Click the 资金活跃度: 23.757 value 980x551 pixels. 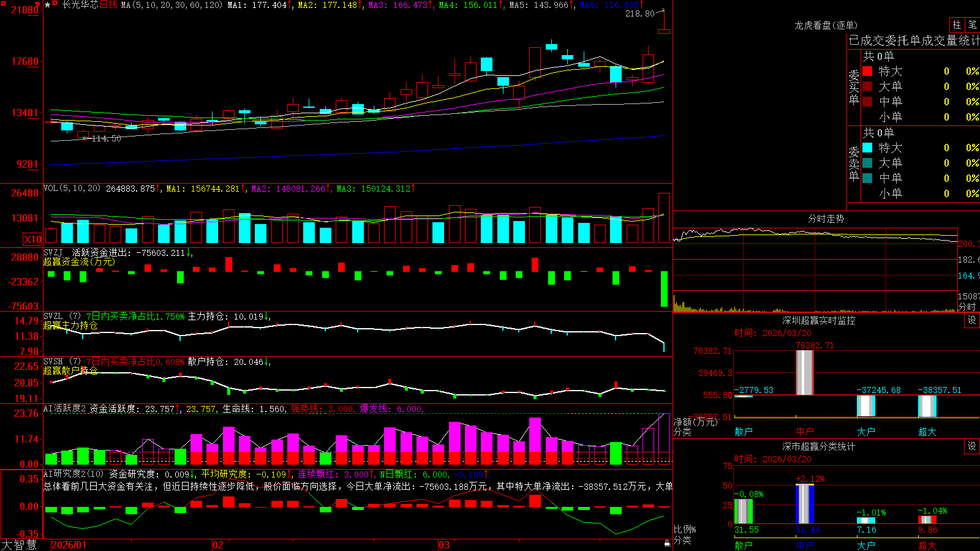(x=135, y=409)
